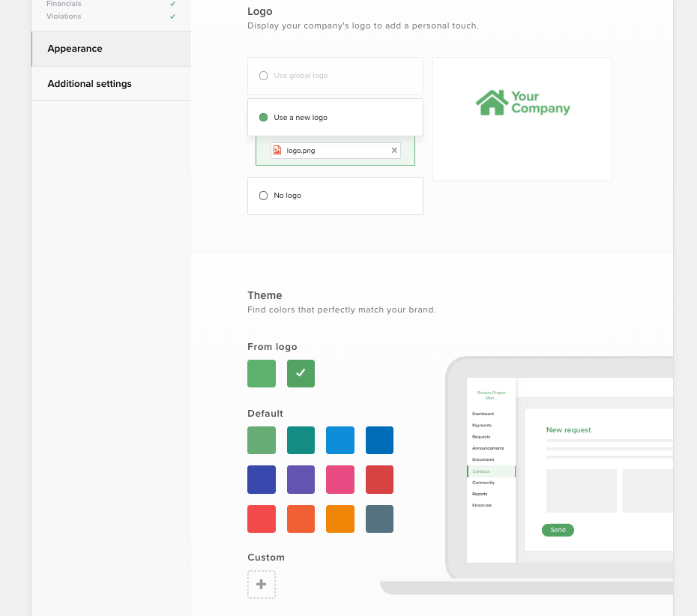
Task: Click the Send button in the preview
Action: click(x=558, y=530)
